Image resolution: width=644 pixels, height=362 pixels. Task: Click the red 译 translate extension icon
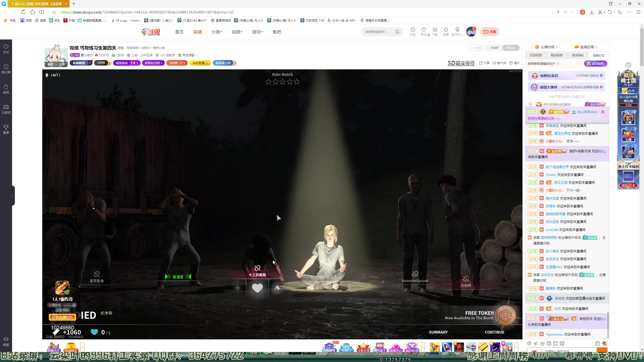click(x=582, y=12)
